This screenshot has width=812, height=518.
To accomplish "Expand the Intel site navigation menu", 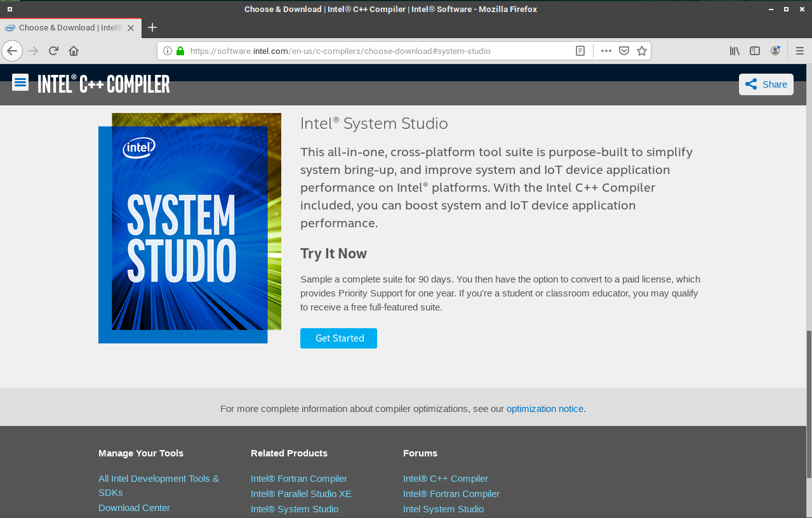I will (20, 83).
